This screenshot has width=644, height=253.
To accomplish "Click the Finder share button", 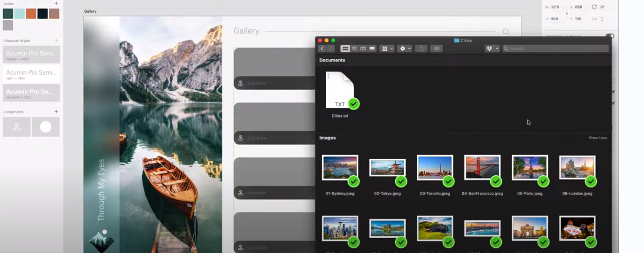I will pos(421,49).
